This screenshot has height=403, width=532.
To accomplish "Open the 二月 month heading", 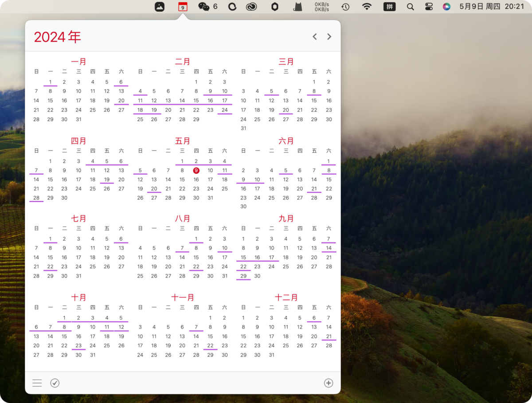I will tap(183, 62).
